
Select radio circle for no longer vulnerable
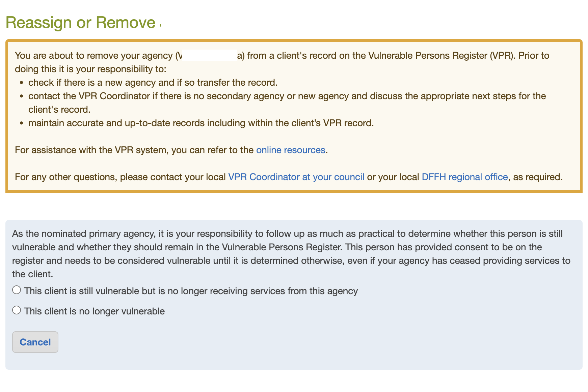tap(17, 310)
